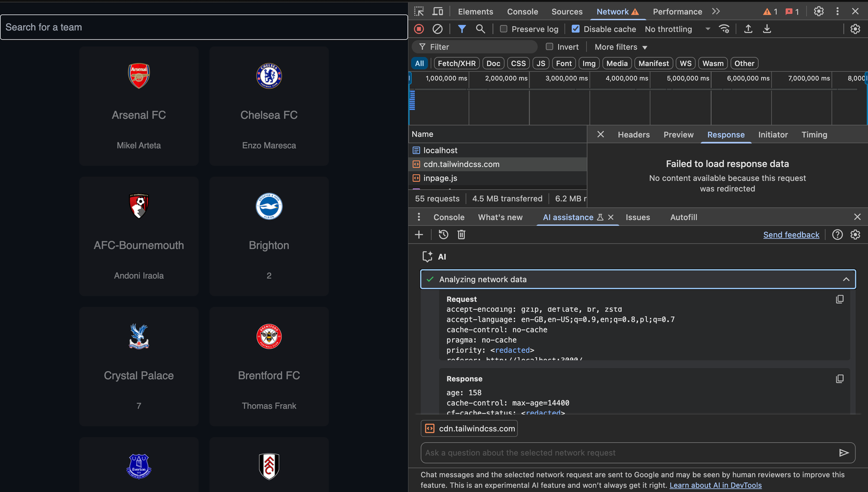Filter requests by JS type
868x492 pixels.
[541, 63]
